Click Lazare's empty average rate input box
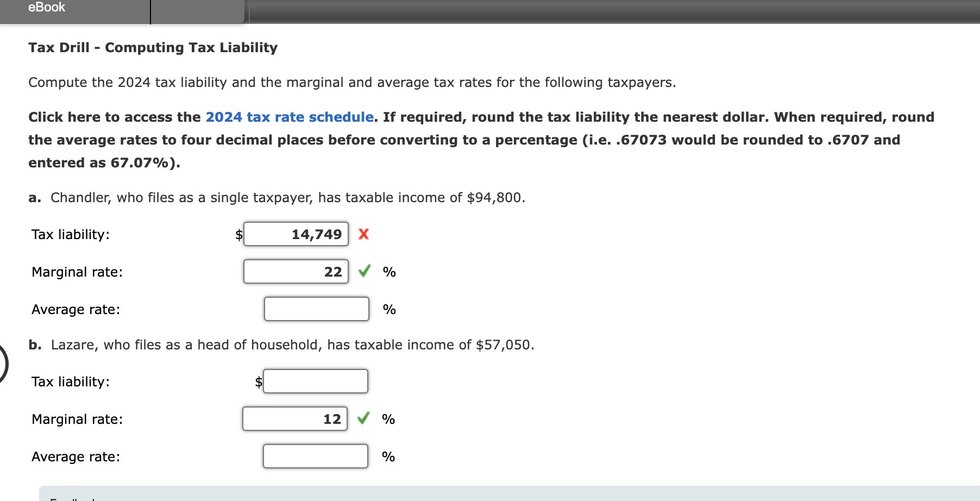980x501 pixels. [316, 456]
